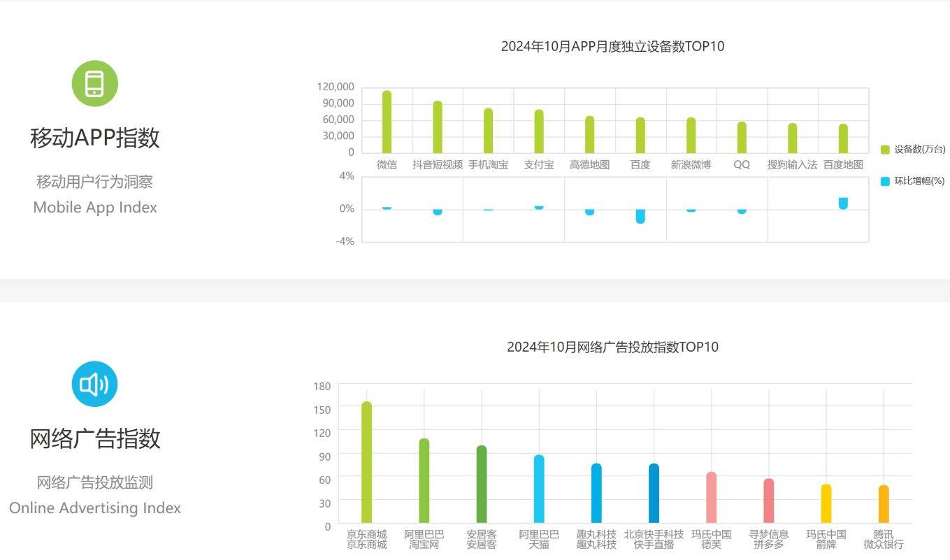
Task: Select the 玛氏中国 德芙 advertising bar
Action: [711, 498]
